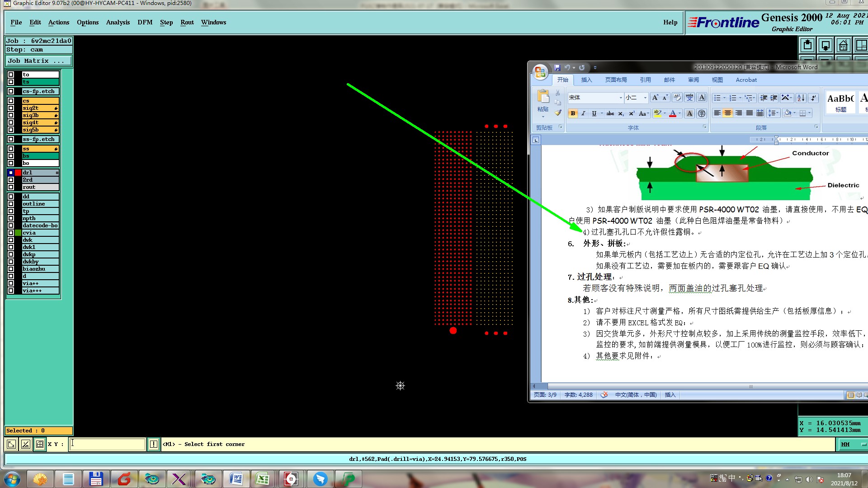Viewport: 868px width, 488px height.
Task: Click the grid snap icon beside XY
Action: click(x=40, y=444)
